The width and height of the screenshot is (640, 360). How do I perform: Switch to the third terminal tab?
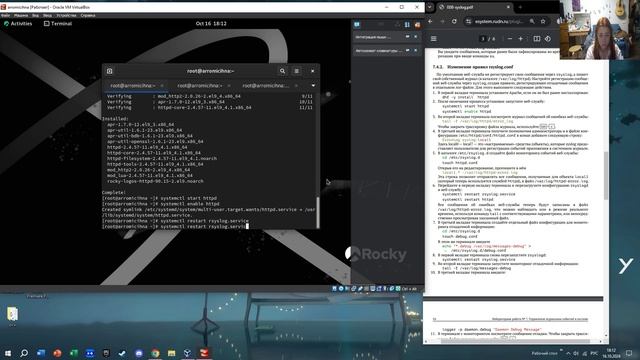pos(266,86)
